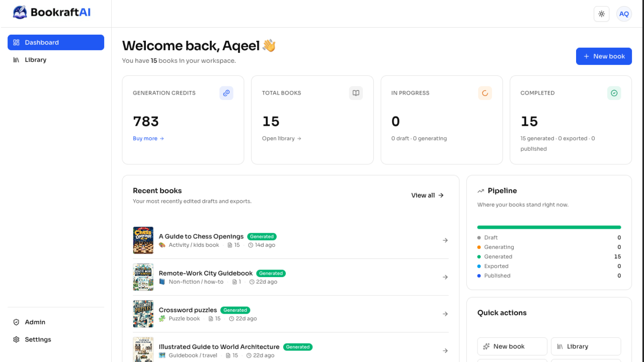
Task: Click the BookraftAI logo icon
Action: coord(20,13)
